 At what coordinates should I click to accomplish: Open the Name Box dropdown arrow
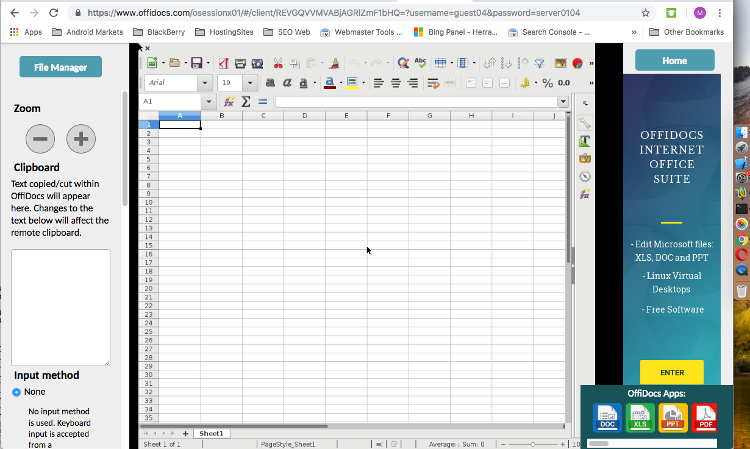click(209, 102)
